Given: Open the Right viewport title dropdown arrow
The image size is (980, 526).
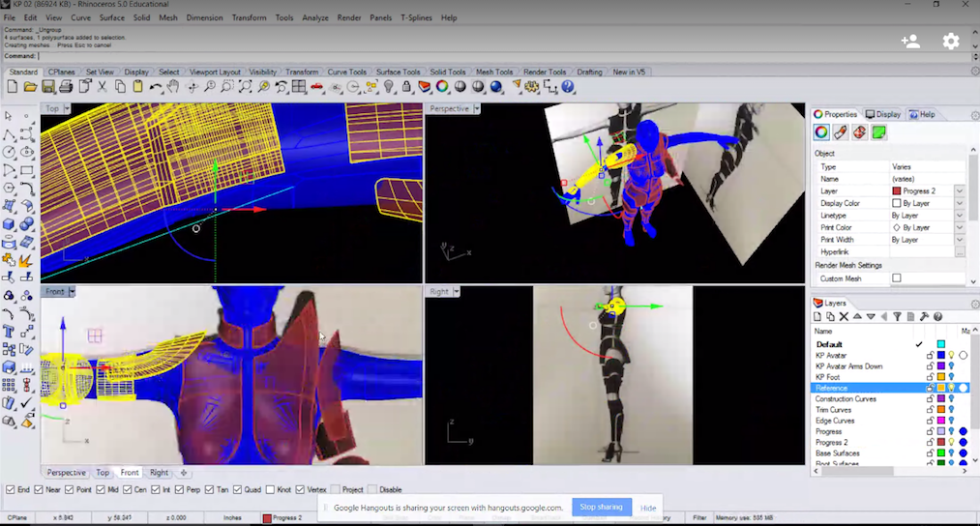Looking at the screenshot, I should (x=457, y=292).
